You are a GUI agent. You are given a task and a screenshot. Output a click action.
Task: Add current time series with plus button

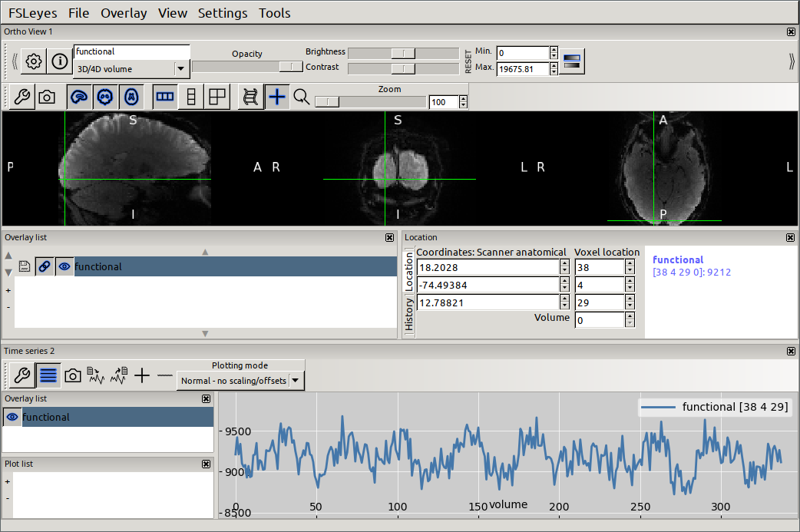click(x=141, y=375)
